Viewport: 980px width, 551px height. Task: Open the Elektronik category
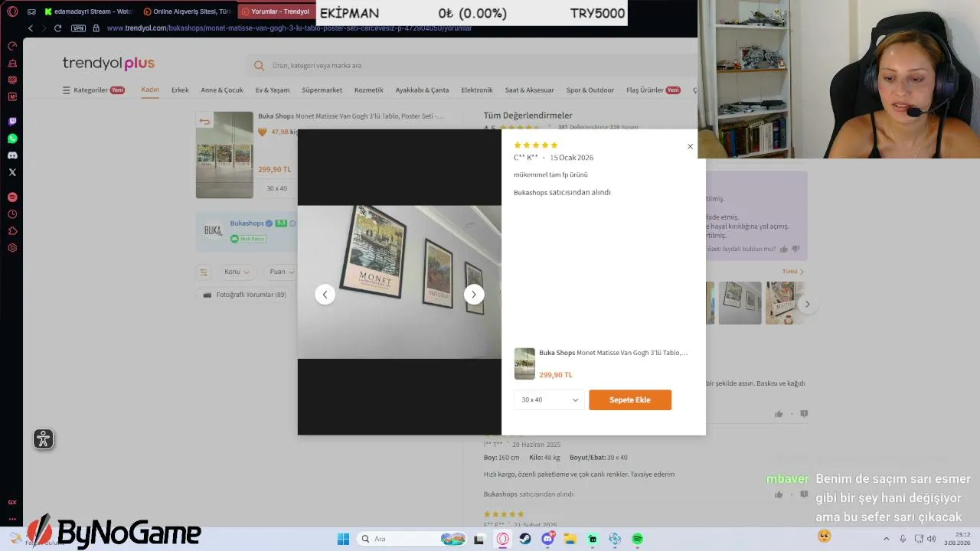(477, 90)
